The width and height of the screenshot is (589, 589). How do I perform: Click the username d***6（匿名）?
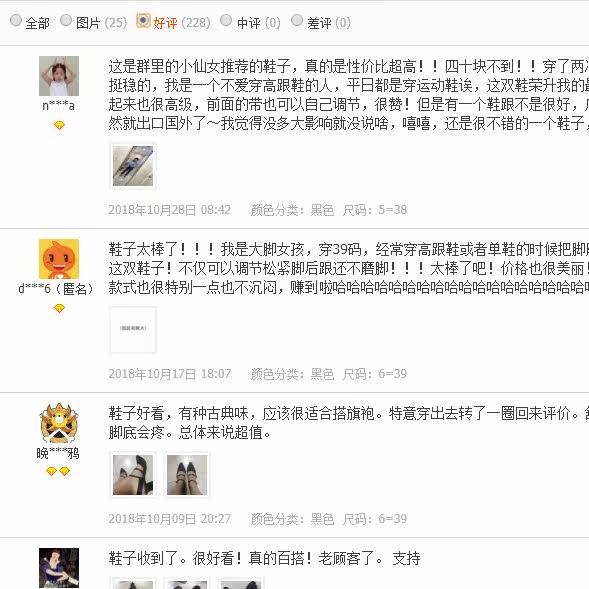coord(56,288)
